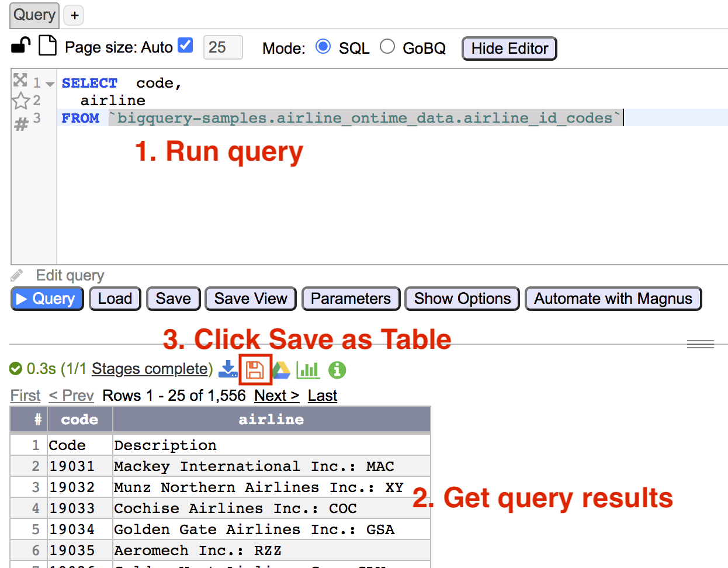Select the GoBQ mode radio button

387,47
